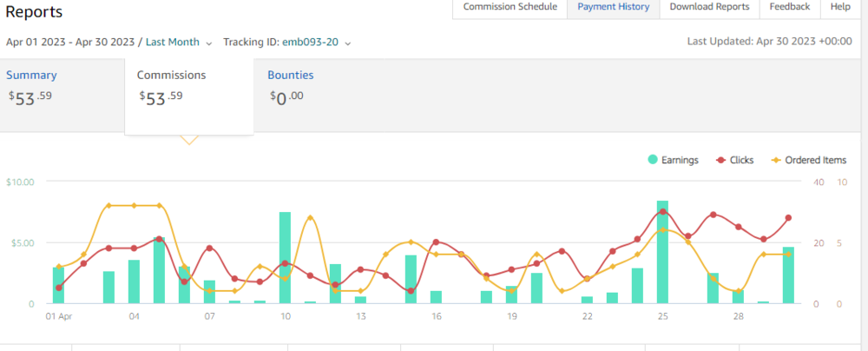Screen dimensions: 868x351
Task: Click the Clicks data point on April 25
Action: (663, 212)
